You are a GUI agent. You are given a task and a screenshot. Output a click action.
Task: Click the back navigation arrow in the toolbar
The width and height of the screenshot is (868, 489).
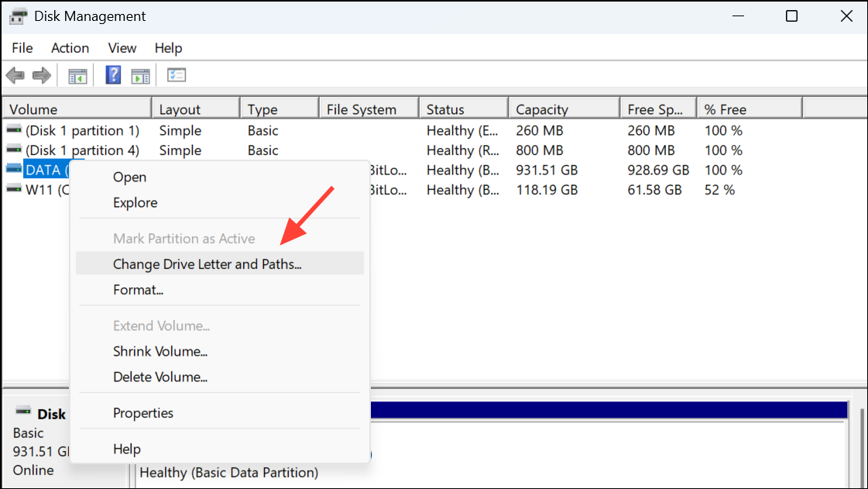(15, 75)
